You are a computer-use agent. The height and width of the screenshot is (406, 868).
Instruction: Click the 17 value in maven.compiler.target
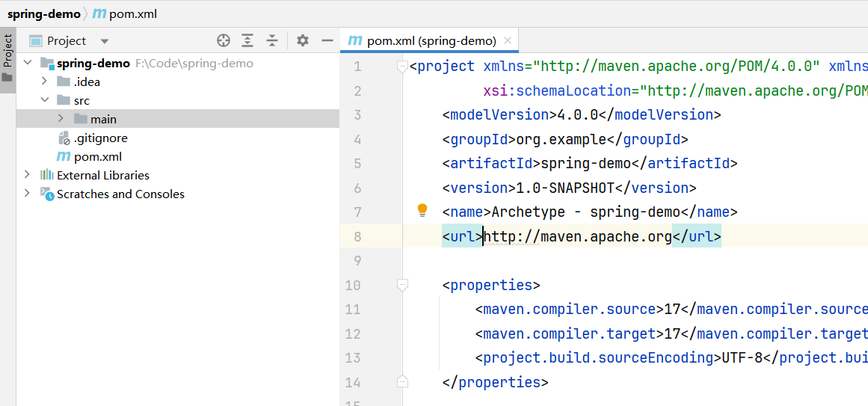tap(672, 334)
